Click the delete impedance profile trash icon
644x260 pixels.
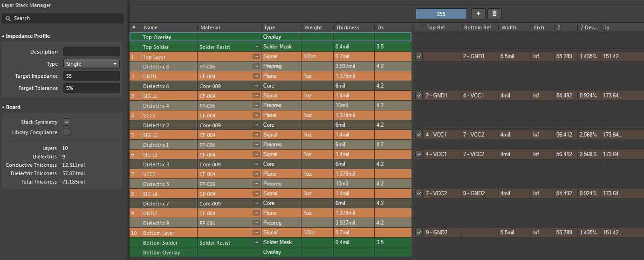coord(494,14)
